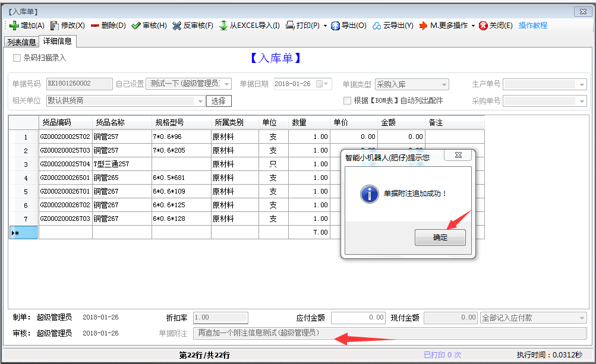This screenshot has width=596, height=364.
Task: Toggle the BOM表 auto-list parts checkbox
Action: click(348, 100)
